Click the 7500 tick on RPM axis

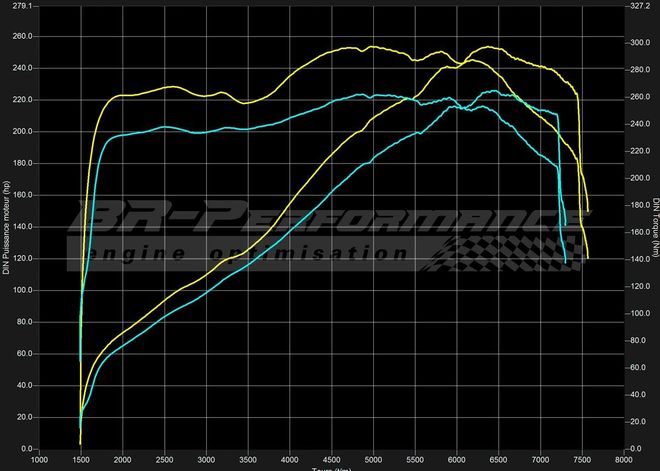click(580, 460)
